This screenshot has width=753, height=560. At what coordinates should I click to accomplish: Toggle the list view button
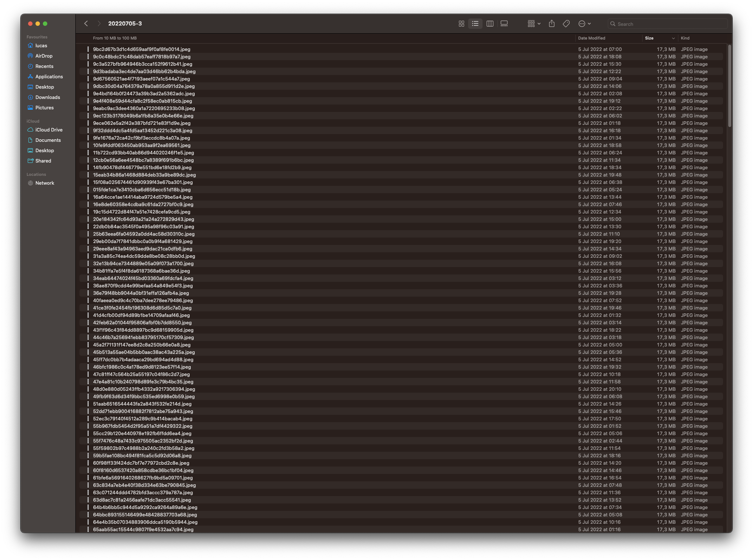click(476, 23)
